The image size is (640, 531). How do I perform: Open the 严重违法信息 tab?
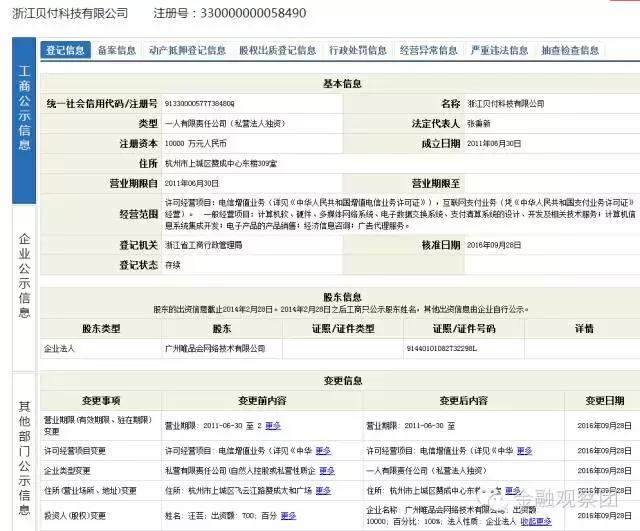[499, 50]
